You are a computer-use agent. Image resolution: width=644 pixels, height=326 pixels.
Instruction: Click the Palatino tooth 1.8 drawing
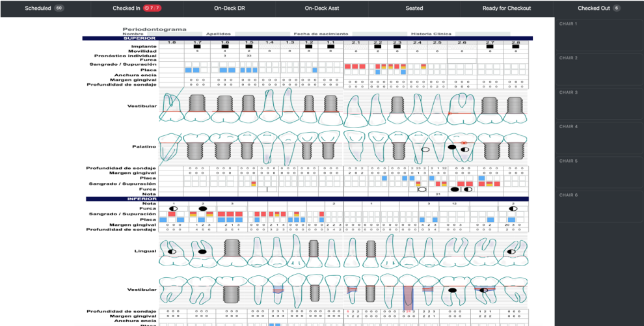(x=171, y=146)
